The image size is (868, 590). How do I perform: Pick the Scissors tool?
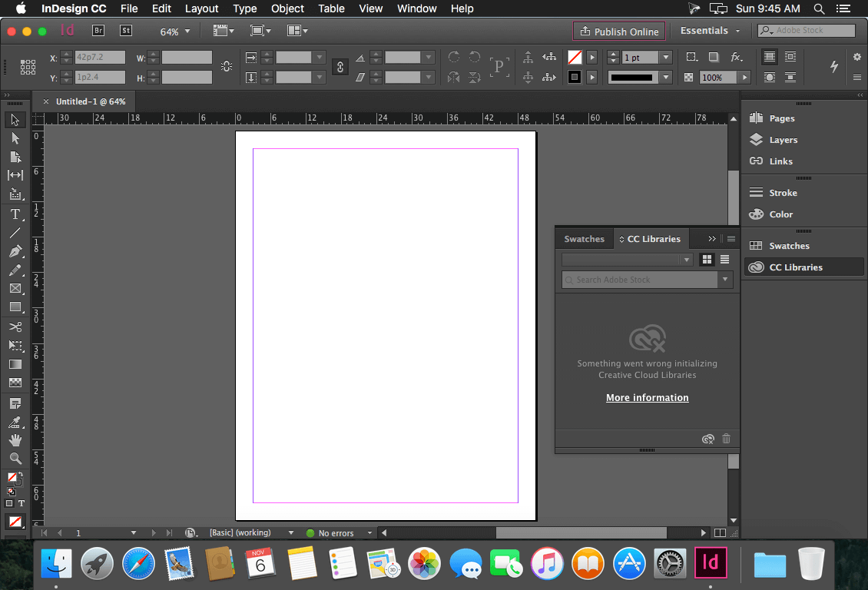click(15, 326)
